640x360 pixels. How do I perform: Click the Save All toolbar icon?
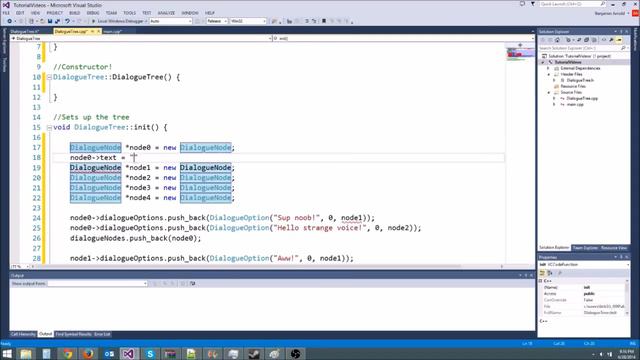pos(57,21)
